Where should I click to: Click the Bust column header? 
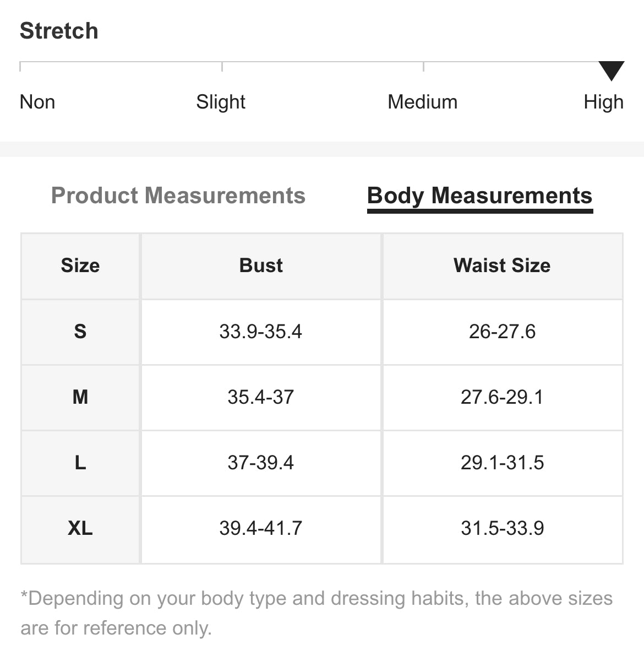tap(261, 266)
